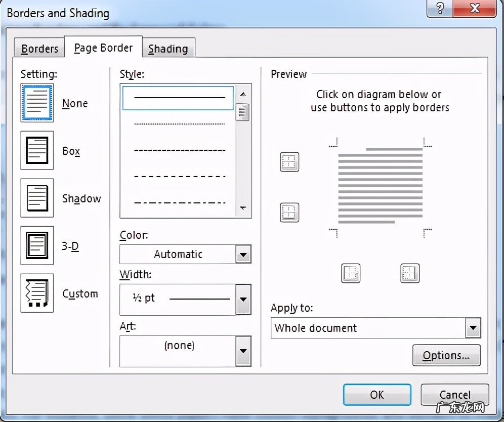Image resolution: width=504 pixels, height=422 pixels.
Task: Open the Art dropdown list
Action: (x=243, y=351)
